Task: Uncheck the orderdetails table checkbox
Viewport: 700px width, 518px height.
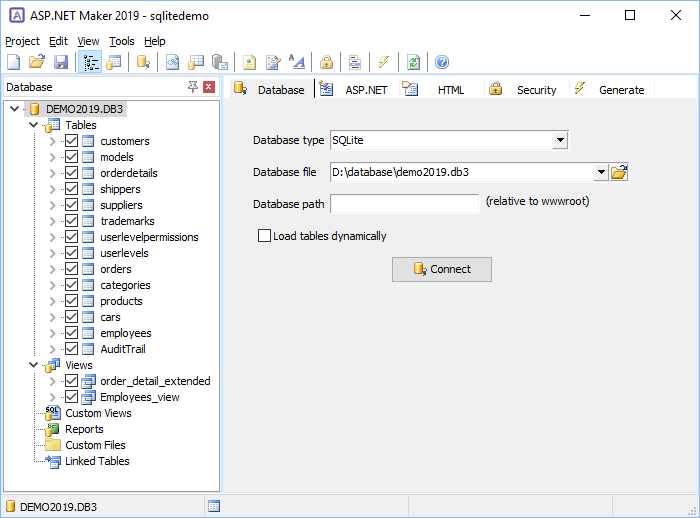Action: [x=71, y=173]
